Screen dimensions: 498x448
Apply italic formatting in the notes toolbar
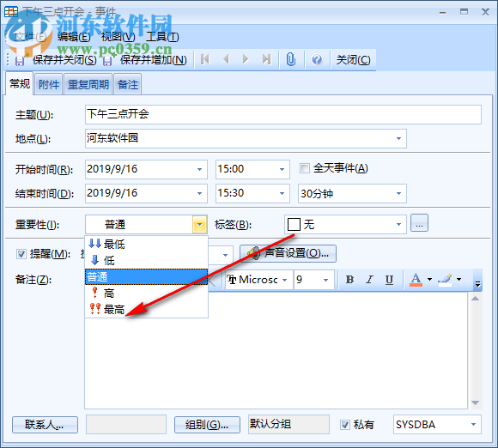[x=369, y=280]
